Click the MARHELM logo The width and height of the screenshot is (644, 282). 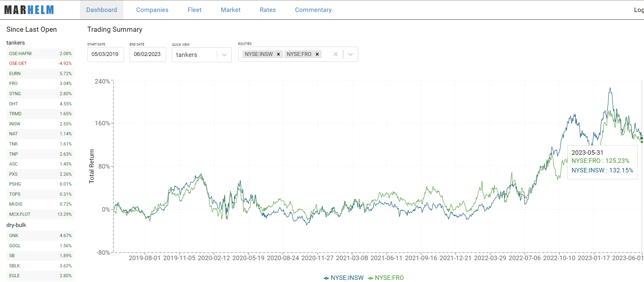(x=29, y=10)
